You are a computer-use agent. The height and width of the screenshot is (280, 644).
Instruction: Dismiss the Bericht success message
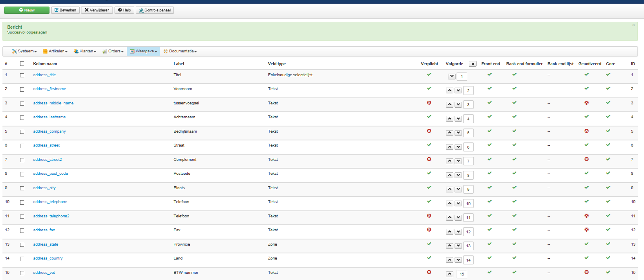point(633,25)
